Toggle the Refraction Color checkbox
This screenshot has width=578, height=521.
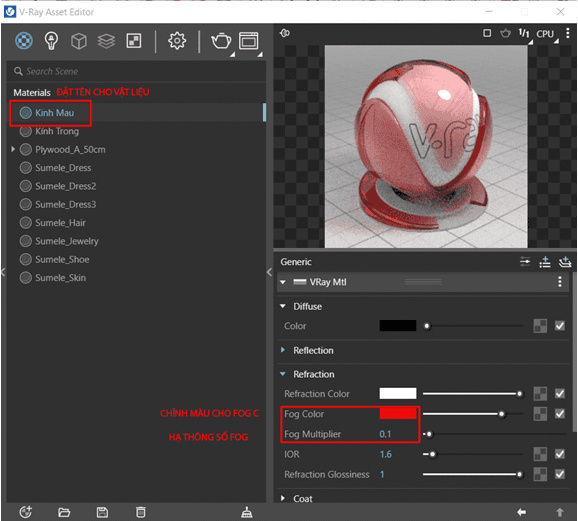(x=560, y=394)
